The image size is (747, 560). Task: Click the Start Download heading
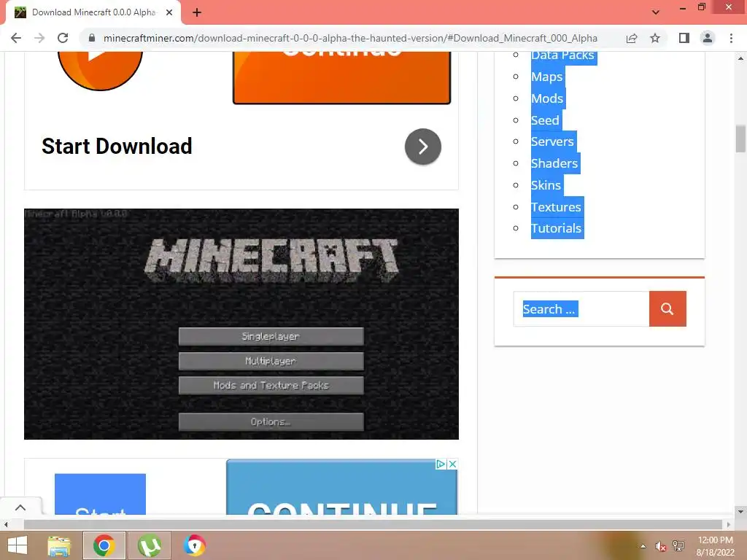pos(117,146)
